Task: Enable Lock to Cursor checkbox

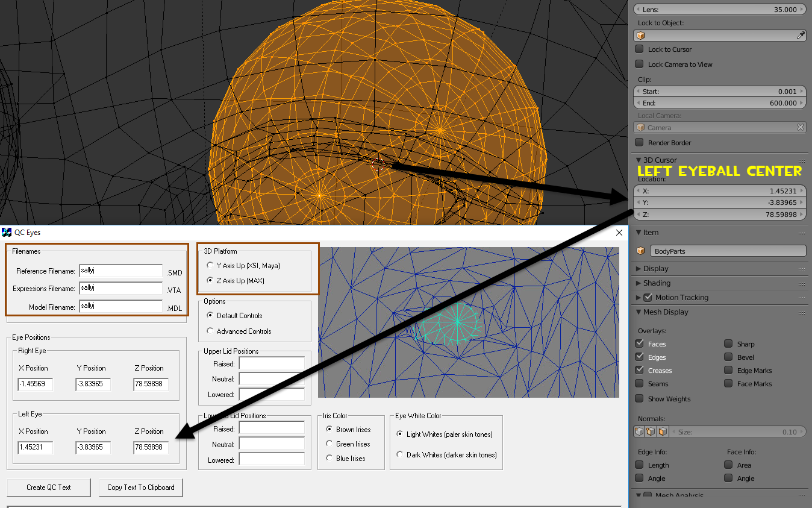Action: click(x=639, y=49)
